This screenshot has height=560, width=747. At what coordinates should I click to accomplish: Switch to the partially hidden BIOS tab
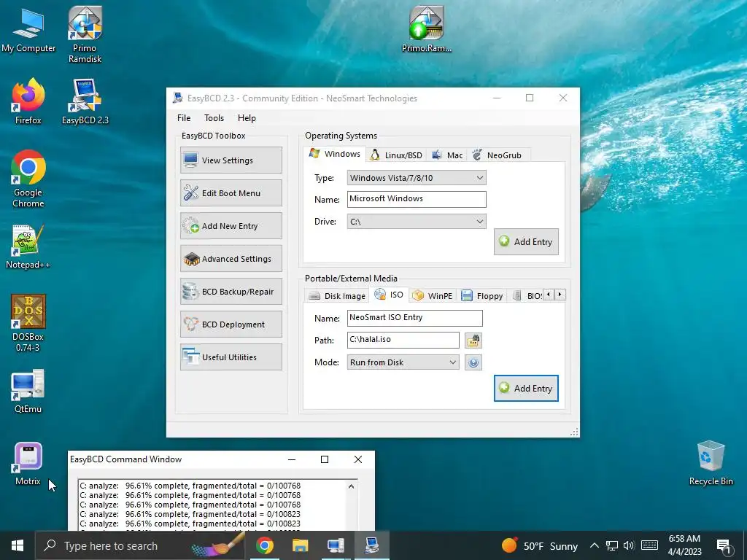(x=527, y=296)
